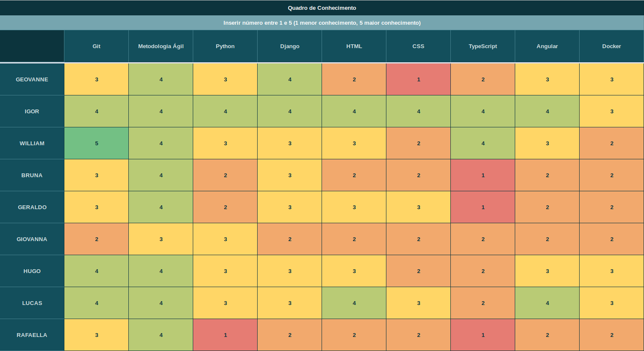The image size is (644, 351).
Task: Select Bruna's Angular score cell 2
Action: (547, 175)
